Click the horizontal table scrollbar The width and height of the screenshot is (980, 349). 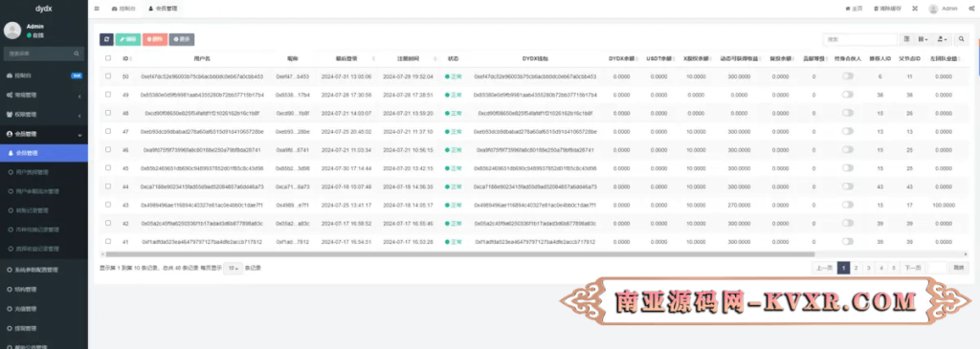(460, 254)
